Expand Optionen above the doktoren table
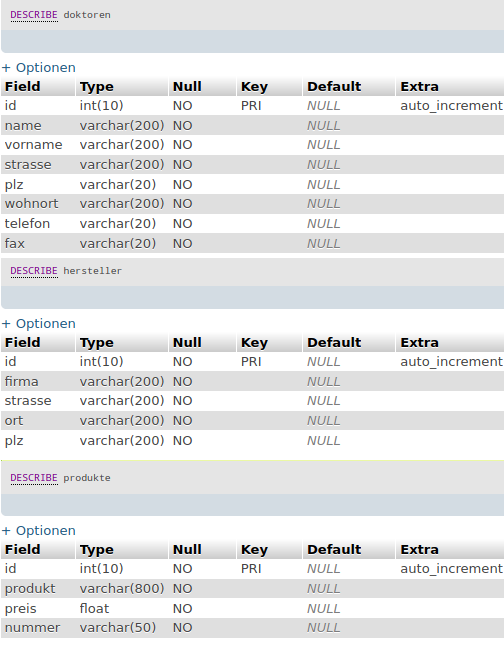Screen dimensions: 504x654 (39, 68)
